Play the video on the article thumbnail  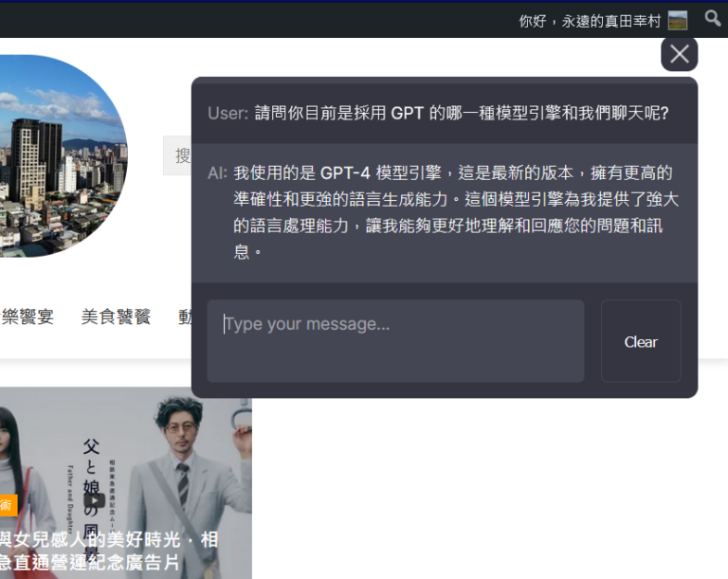(x=94, y=500)
